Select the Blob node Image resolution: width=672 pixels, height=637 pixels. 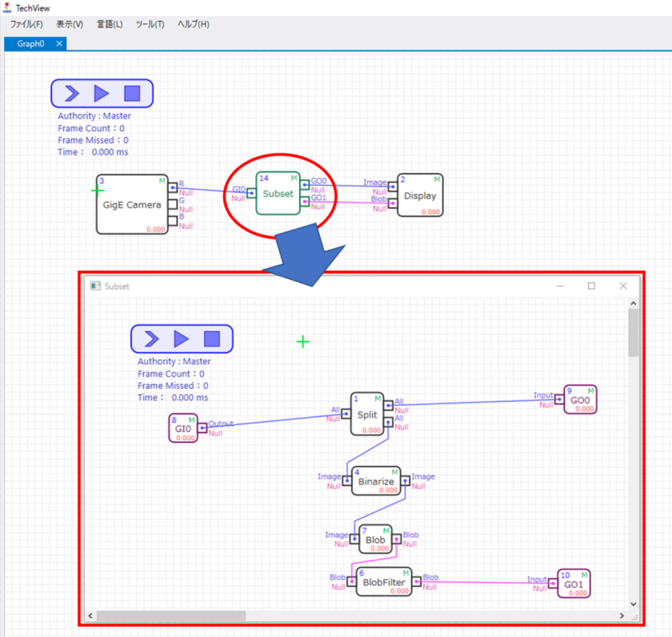pos(375,540)
